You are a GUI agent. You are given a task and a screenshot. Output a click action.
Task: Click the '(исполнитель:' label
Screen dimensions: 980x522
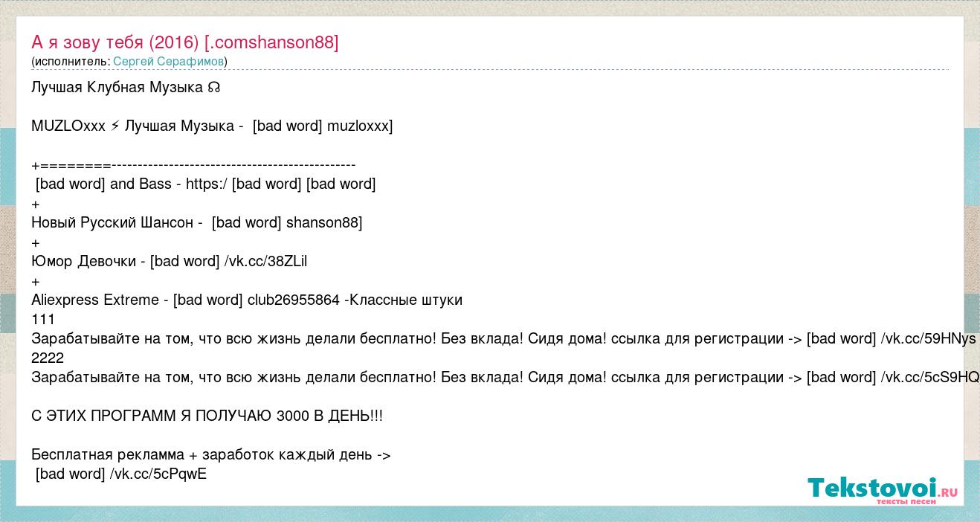(71, 61)
